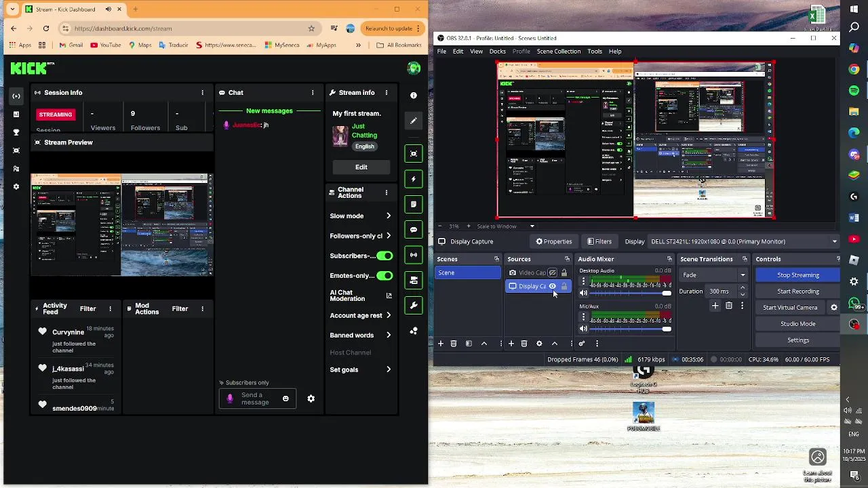Click the pencil edit icon in Kick right rail
This screenshot has height=488, width=868.
click(414, 121)
